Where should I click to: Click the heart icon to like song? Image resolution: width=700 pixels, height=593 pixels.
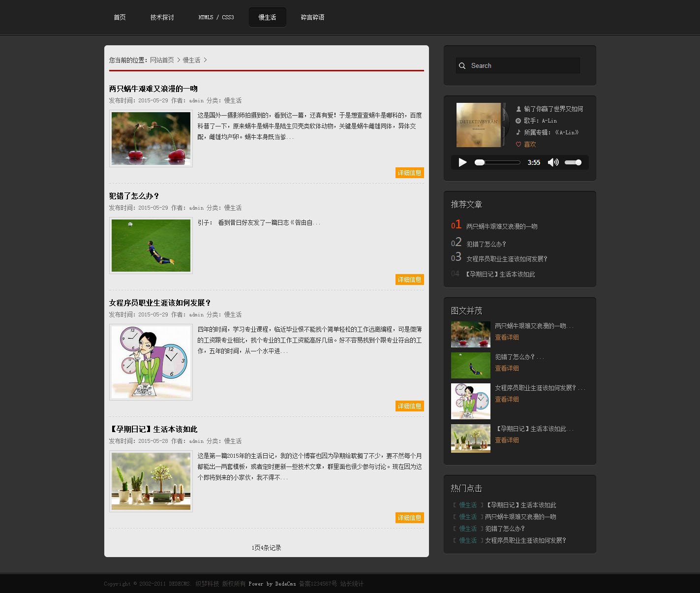tap(518, 144)
